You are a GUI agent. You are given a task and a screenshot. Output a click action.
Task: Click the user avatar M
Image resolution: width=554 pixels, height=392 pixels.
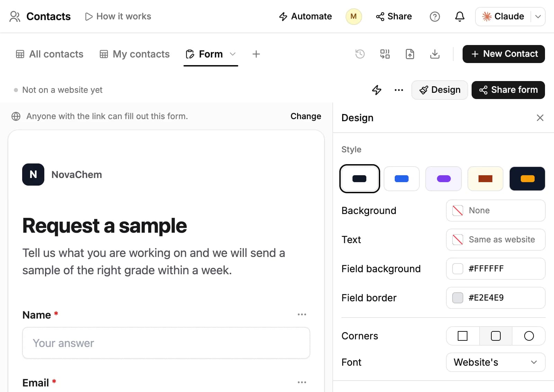pos(354,16)
